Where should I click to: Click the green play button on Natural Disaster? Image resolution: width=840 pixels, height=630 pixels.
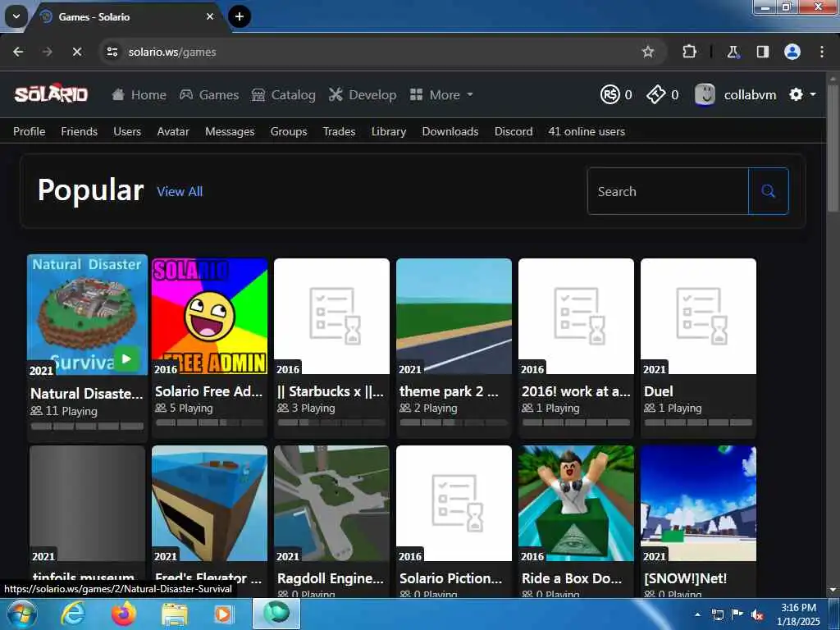(x=126, y=359)
